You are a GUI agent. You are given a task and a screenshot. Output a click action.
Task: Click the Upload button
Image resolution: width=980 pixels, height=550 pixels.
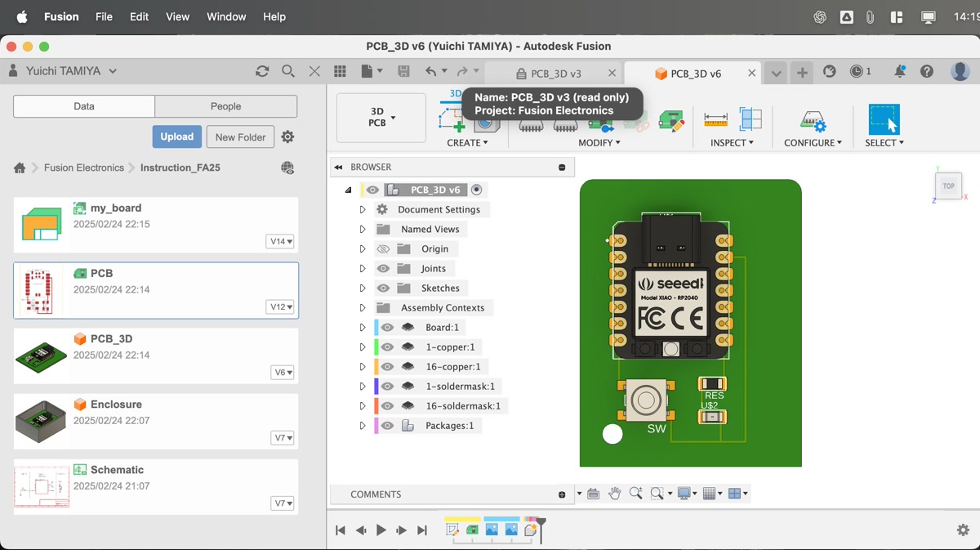(x=176, y=136)
